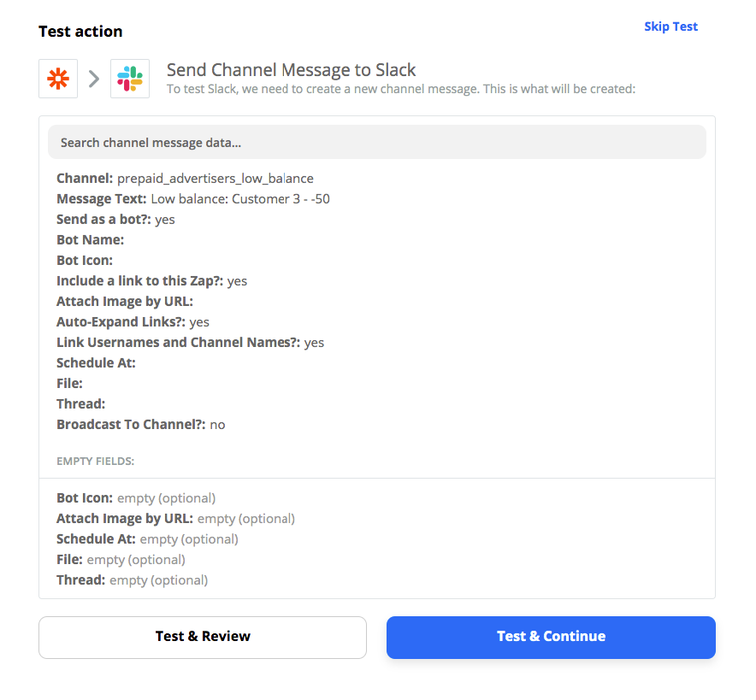Click the Skip Test link
The width and height of the screenshot is (756, 700).
click(670, 26)
